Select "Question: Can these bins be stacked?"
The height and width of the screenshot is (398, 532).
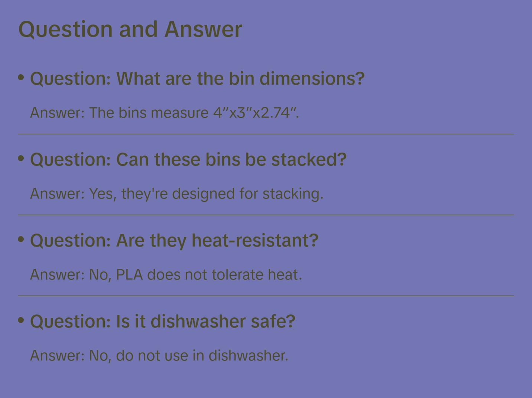(x=188, y=160)
